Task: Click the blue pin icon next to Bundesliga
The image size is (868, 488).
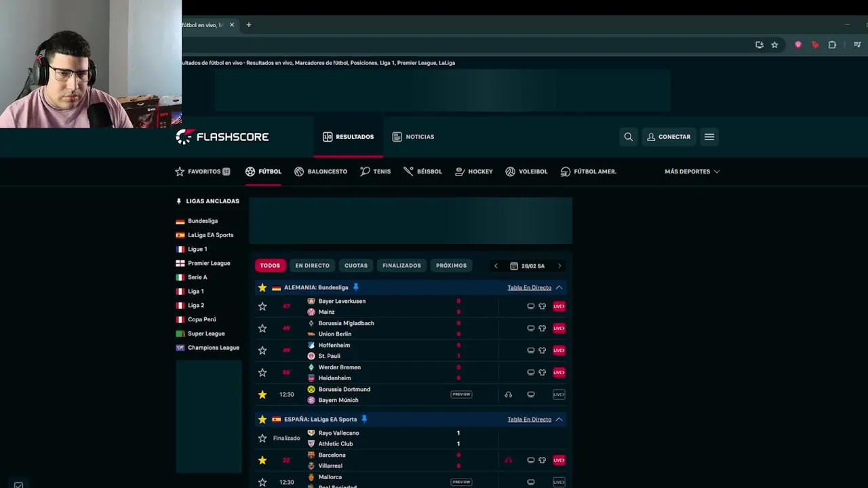Action: point(355,287)
